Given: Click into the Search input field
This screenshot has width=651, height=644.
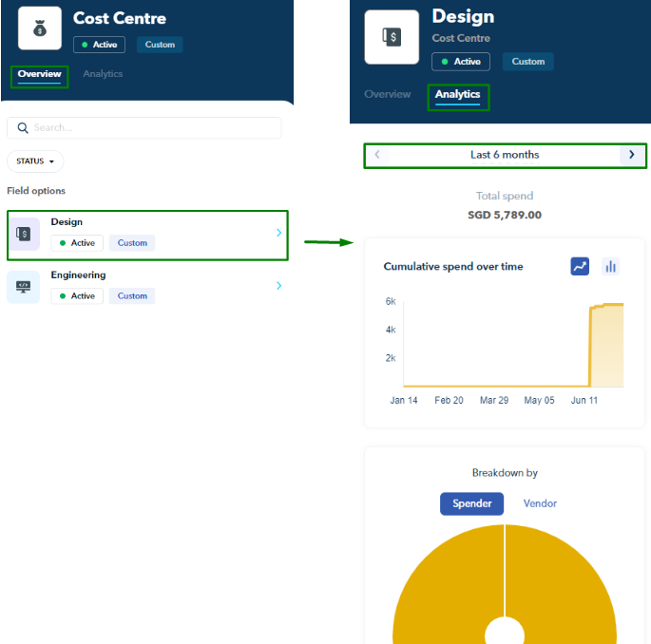Looking at the screenshot, I should [152, 128].
